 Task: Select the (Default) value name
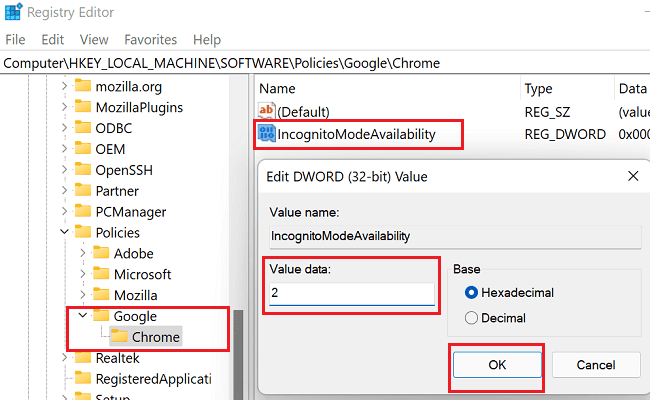point(303,112)
